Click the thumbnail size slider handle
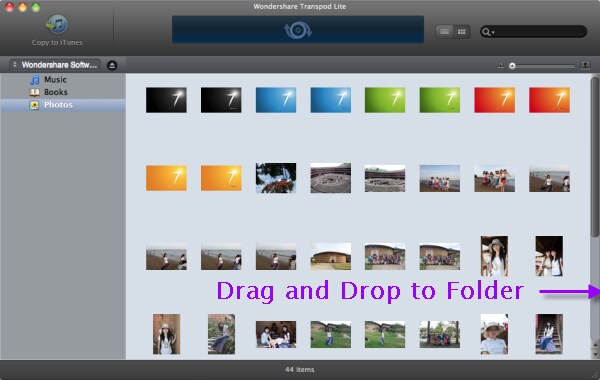600x380 pixels. 512,66
